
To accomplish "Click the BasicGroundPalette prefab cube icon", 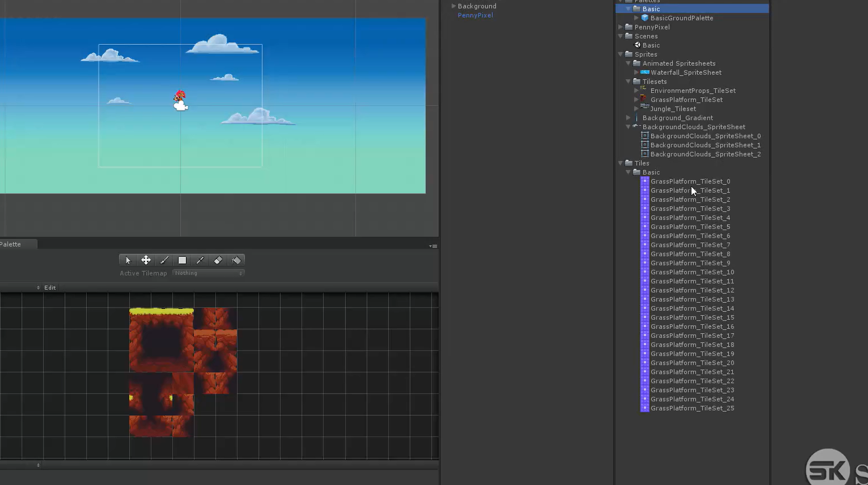I will pyautogui.click(x=645, y=18).
